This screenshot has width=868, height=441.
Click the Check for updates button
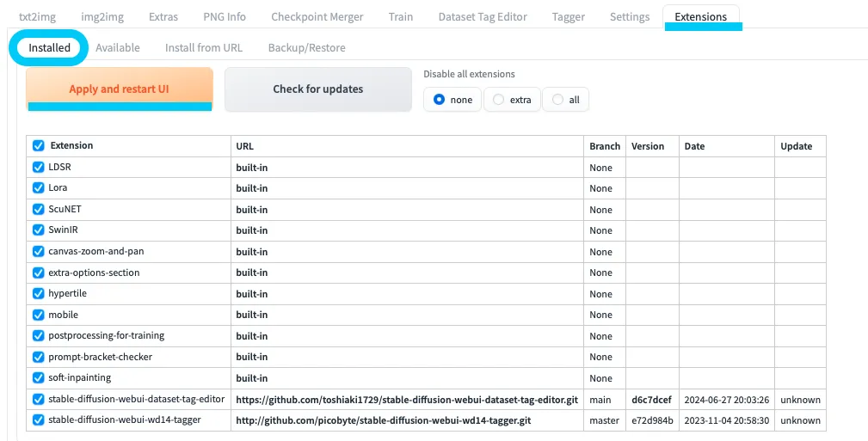(x=317, y=89)
